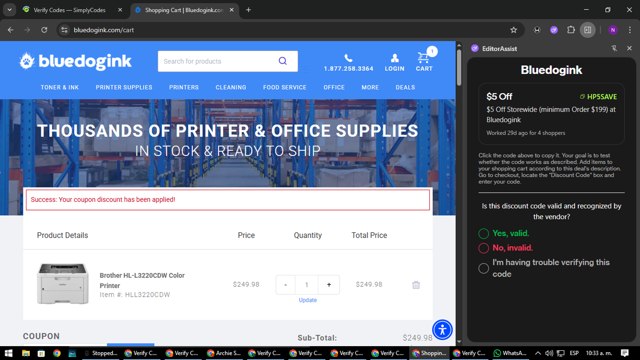
Task: Open the taskbar notification center icon
Action: coord(624,353)
